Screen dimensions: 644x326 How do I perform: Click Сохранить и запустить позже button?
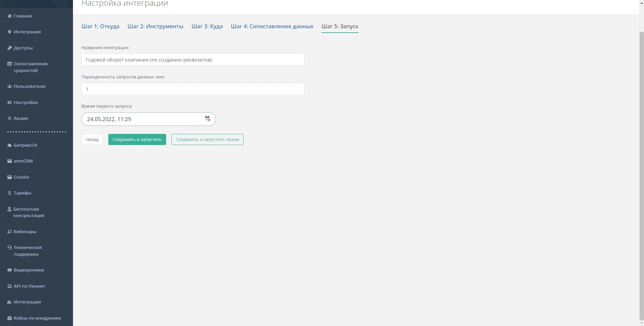207,140
